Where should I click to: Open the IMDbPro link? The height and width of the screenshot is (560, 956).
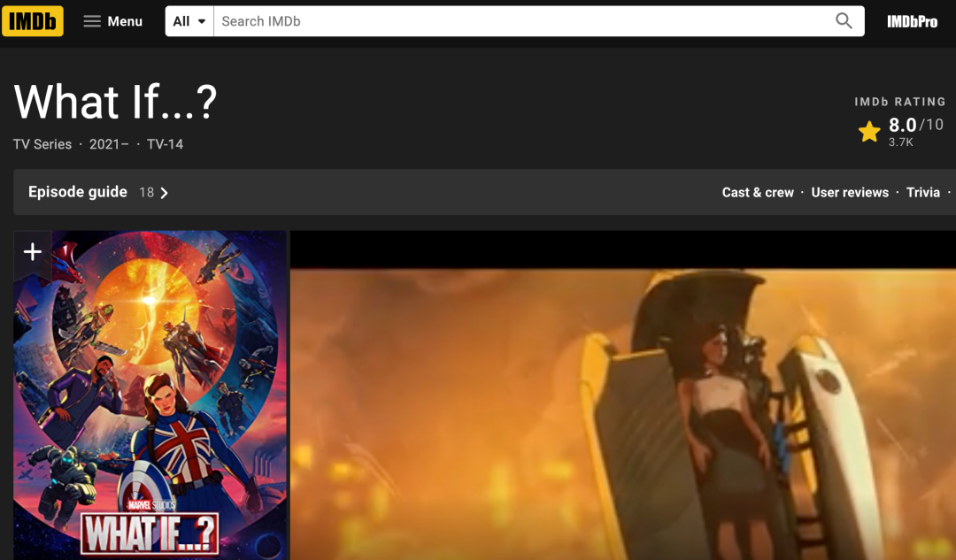pyautogui.click(x=912, y=22)
